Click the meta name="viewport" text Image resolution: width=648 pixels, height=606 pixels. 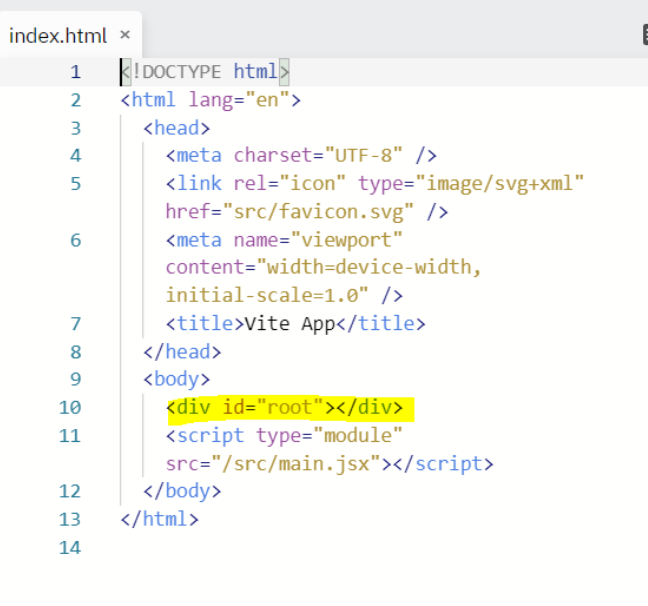(x=284, y=240)
